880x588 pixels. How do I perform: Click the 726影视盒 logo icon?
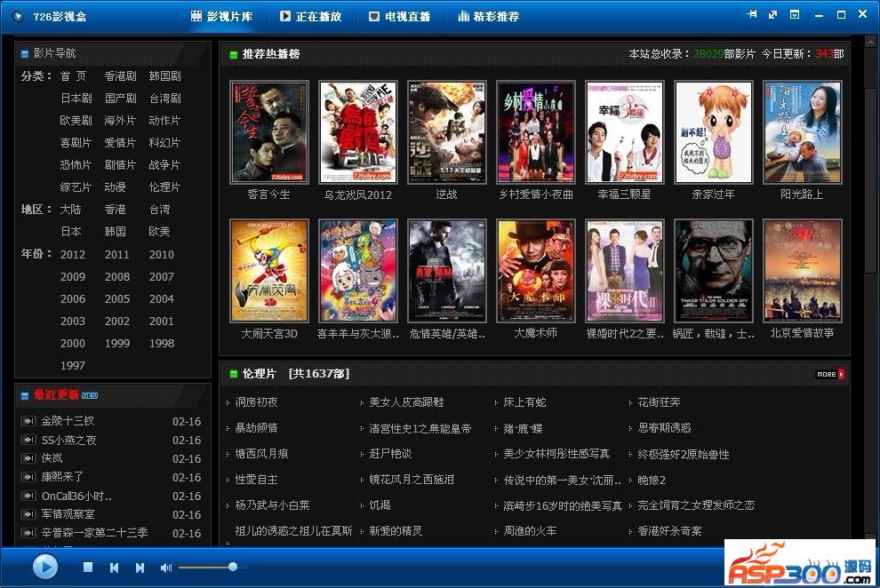18,16
